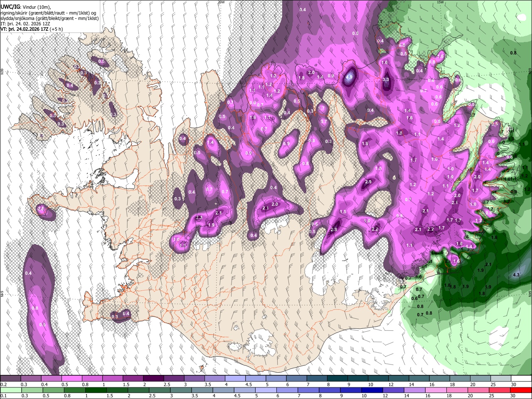The width and height of the screenshot is (532, 399).
Task: Click the '4.9' precipitation value on the map
Action: point(349,77)
